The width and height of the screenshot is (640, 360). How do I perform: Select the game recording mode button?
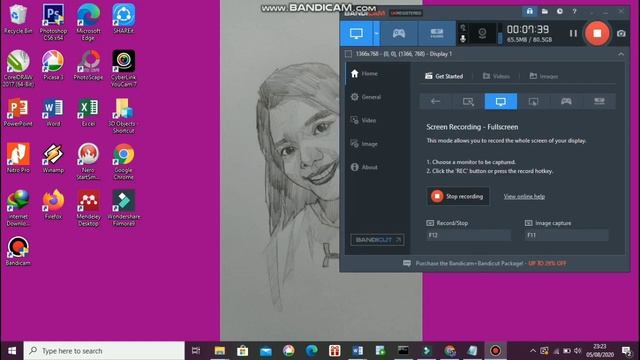pyautogui.click(x=399, y=33)
